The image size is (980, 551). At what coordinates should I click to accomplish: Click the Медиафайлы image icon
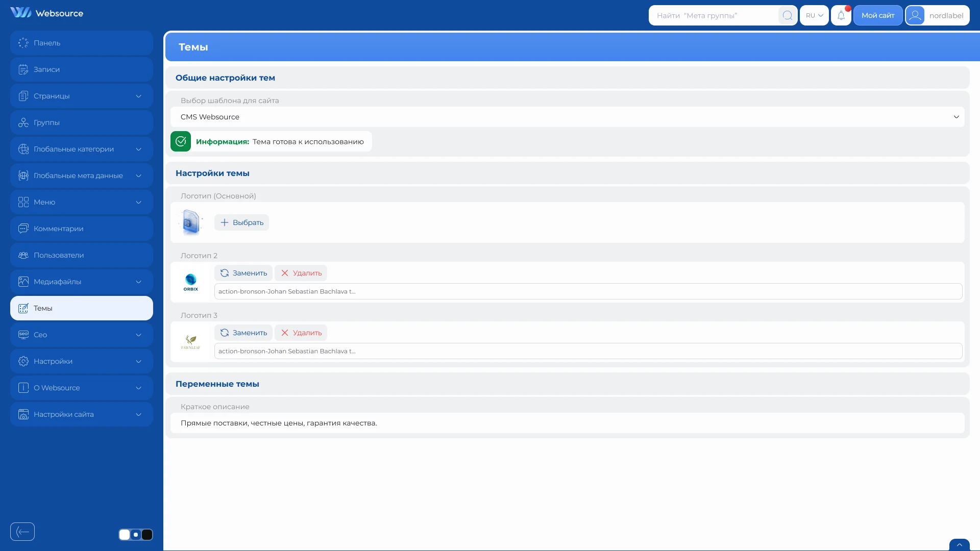[23, 282]
